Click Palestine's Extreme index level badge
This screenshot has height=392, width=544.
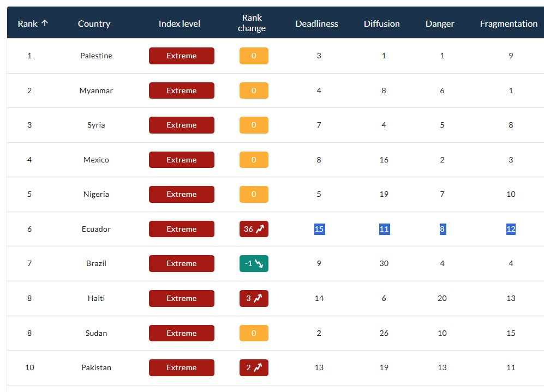coord(181,56)
